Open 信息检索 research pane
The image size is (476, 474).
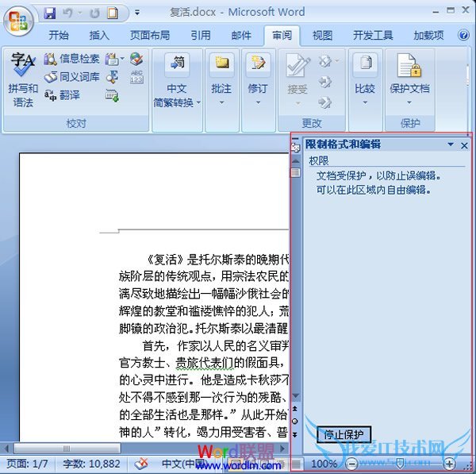tap(71, 59)
